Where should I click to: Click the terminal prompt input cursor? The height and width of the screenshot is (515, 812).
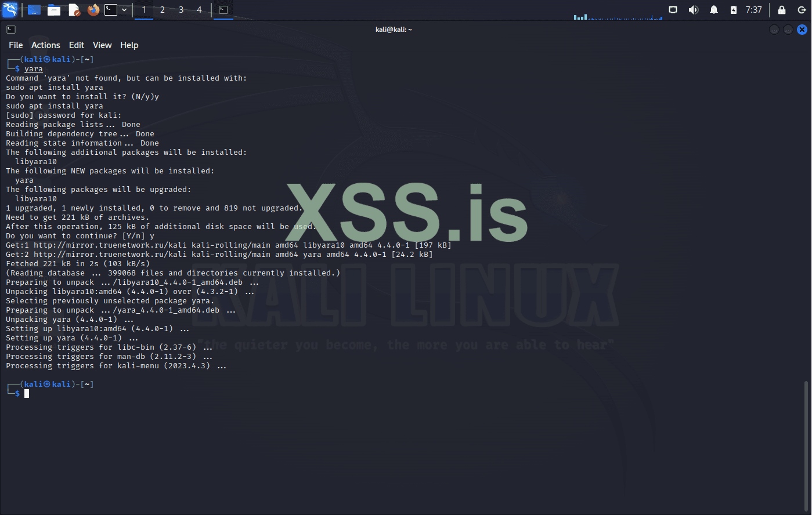point(26,393)
